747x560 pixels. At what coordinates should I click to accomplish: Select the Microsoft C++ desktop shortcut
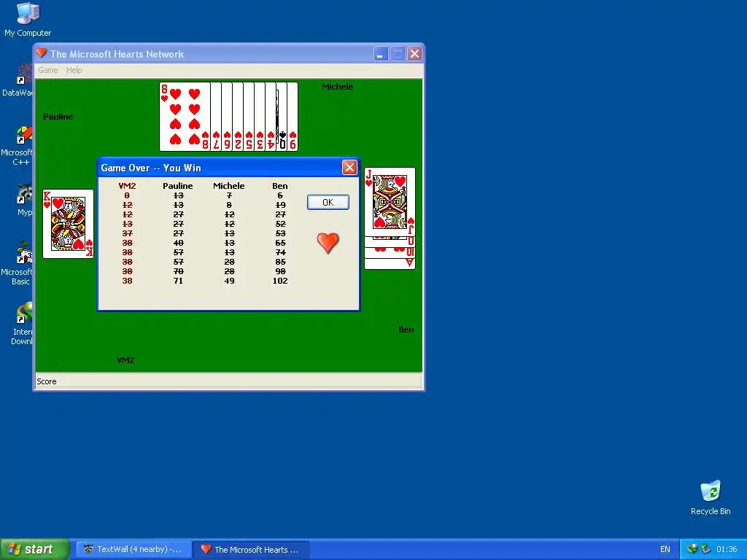(19, 146)
